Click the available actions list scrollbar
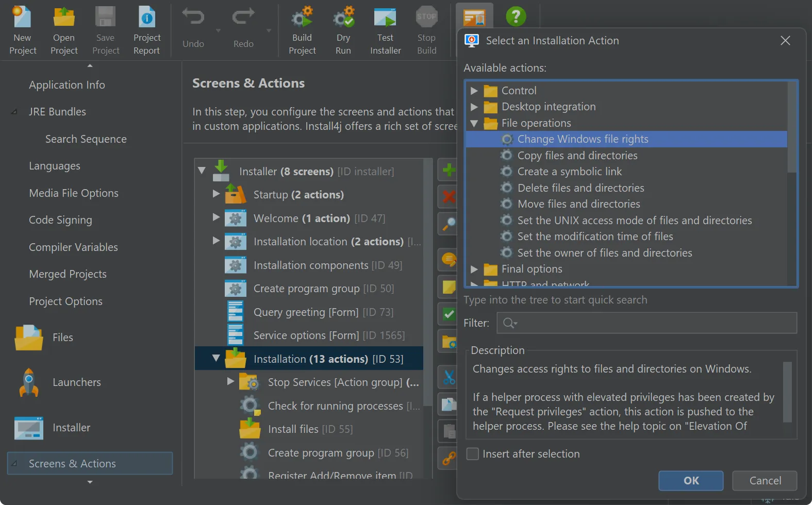Viewport: 812px width, 505px height. (791, 129)
